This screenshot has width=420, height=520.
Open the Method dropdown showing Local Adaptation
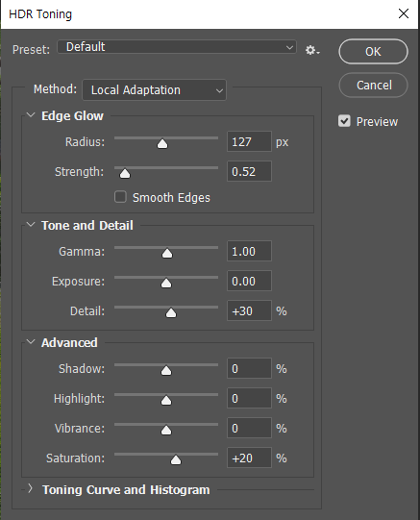(154, 90)
